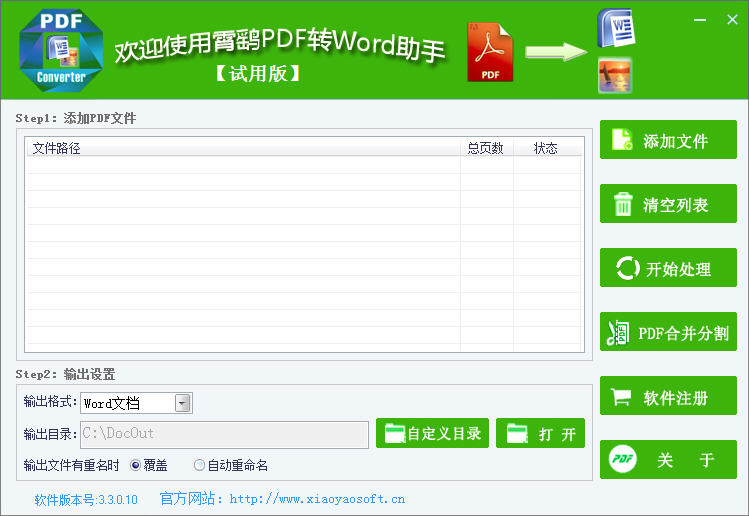Click the Step1: 添加PDF文件 label
The image size is (749, 516).
pos(76,118)
